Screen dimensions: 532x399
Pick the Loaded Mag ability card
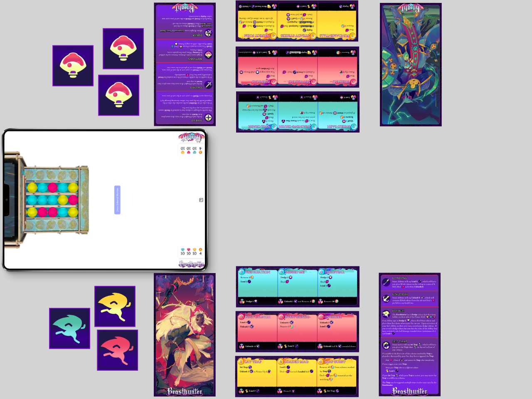(297, 377)
